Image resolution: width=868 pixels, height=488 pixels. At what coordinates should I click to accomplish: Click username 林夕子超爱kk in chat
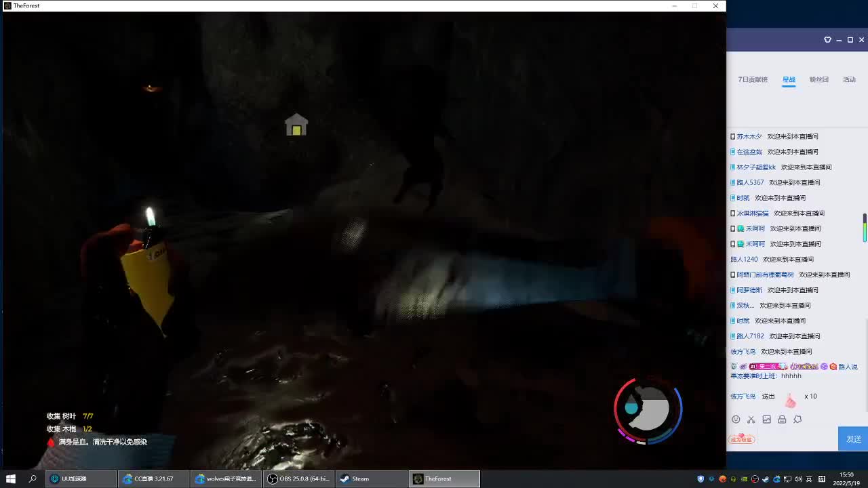tap(756, 167)
